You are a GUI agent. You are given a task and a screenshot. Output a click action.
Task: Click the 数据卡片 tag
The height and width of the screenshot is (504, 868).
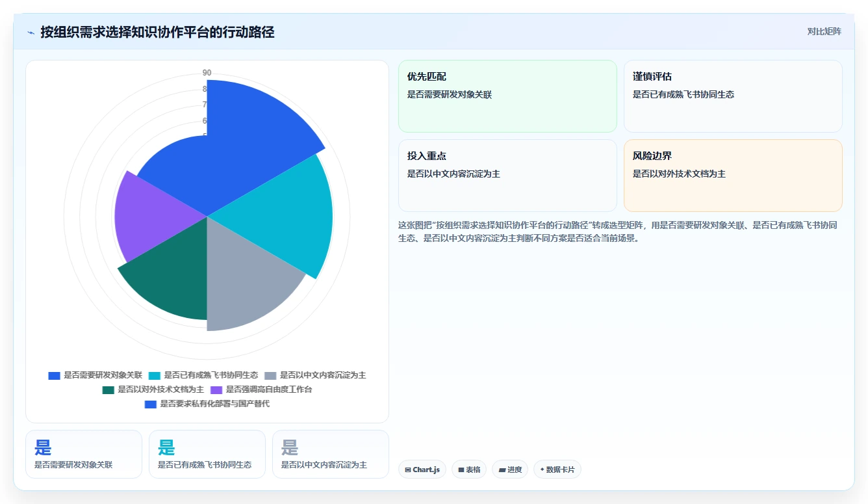(557, 470)
